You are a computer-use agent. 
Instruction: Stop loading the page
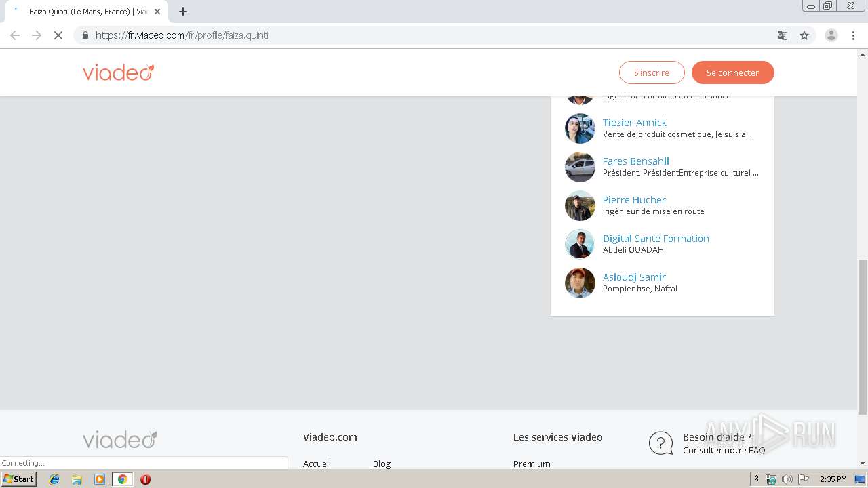pos(58,35)
